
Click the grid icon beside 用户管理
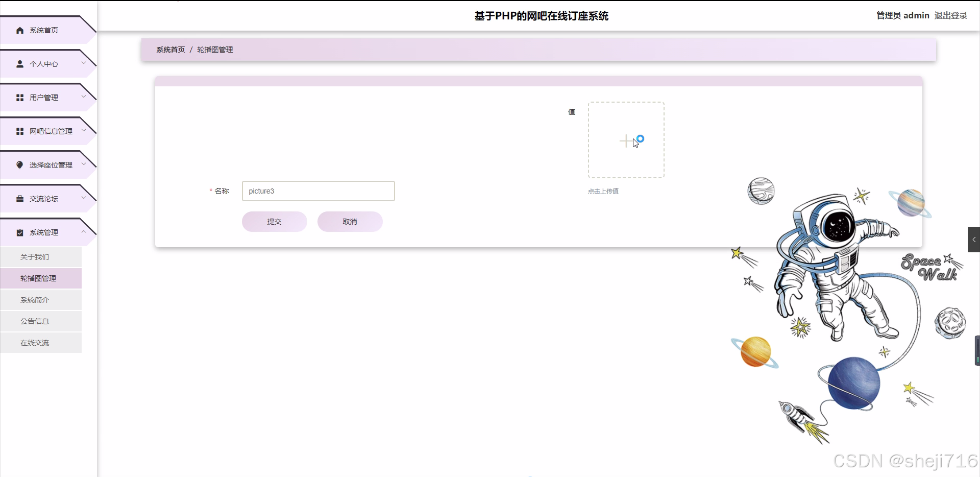click(20, 98)
